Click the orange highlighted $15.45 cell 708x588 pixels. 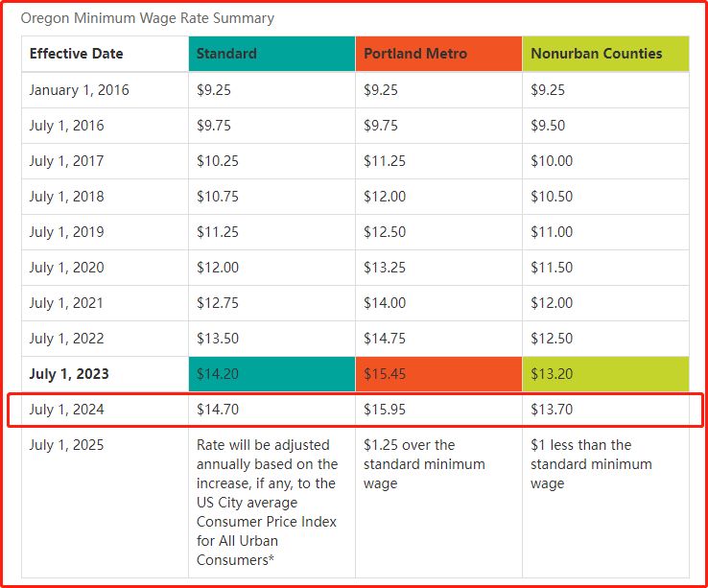click(385, 374)
